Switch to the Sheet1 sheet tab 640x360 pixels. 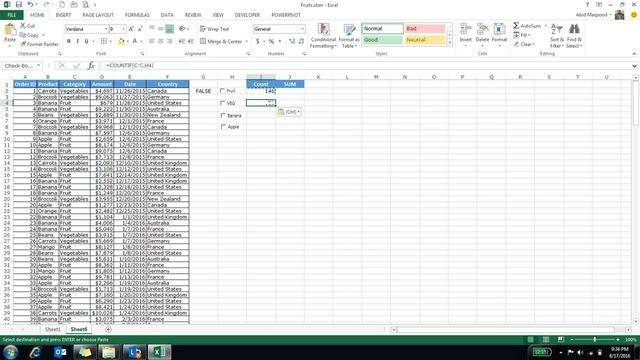[x=53, y=329]
